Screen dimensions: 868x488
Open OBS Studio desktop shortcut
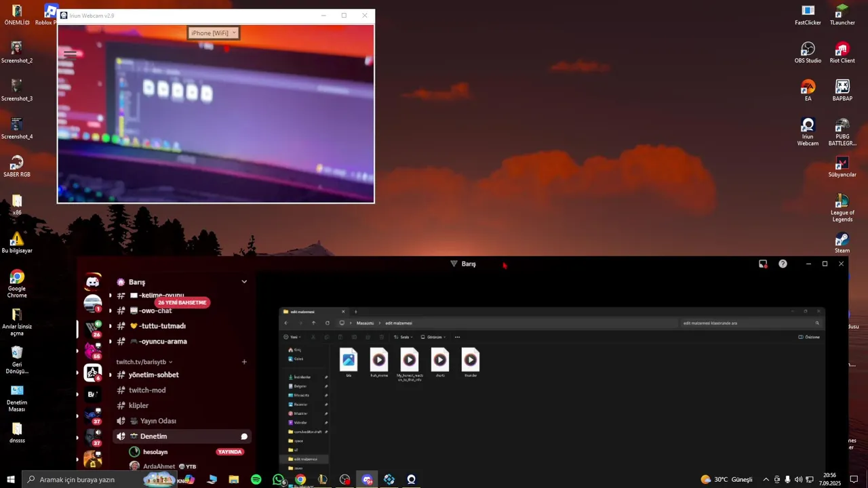[808, 53]
